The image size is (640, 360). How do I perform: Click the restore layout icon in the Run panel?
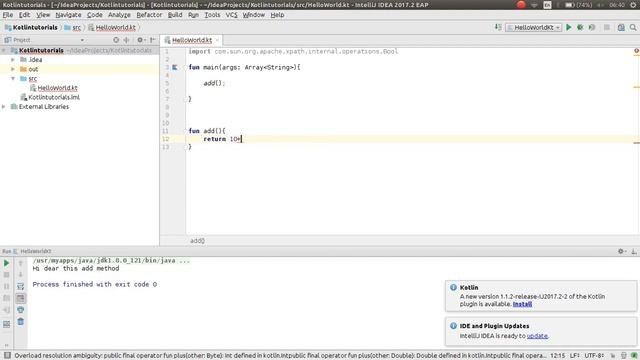tap(7, 324)
